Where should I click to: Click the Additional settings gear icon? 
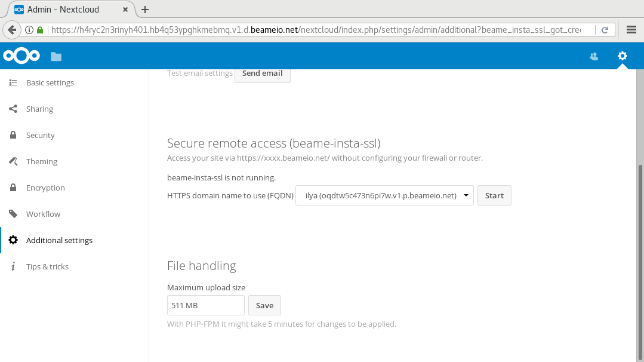tap(13, 240)
